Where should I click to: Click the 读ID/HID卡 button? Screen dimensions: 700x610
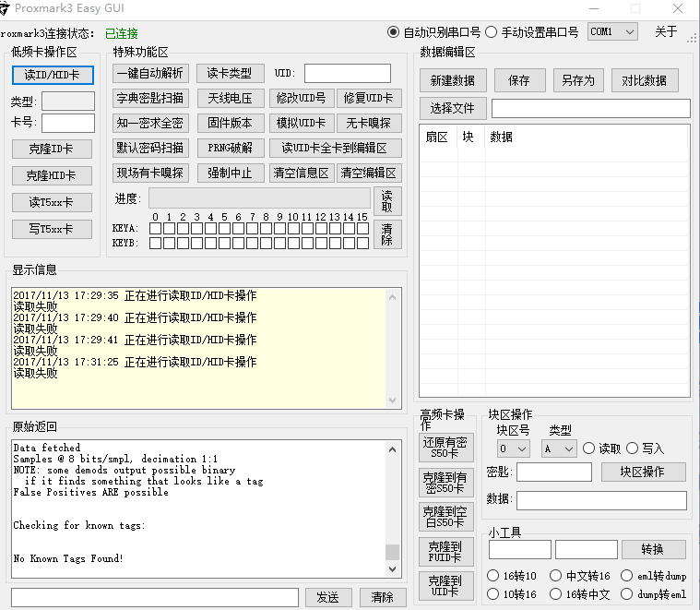(x=53, y=75)
